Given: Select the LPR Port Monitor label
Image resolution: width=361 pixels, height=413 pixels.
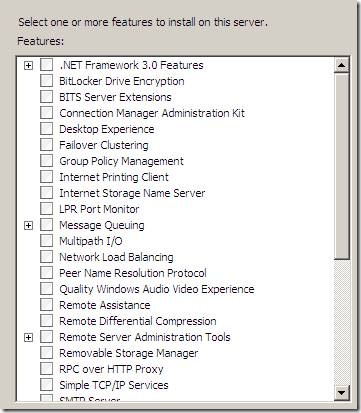Looking at the screenshot, I should (x=99, y=209).
